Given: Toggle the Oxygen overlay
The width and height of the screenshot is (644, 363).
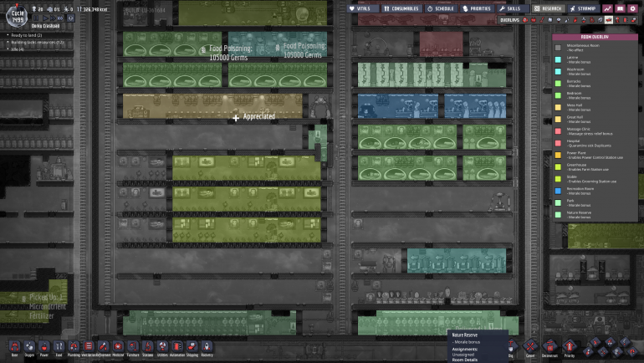Looking at the screenshot, I should [525, 20].
